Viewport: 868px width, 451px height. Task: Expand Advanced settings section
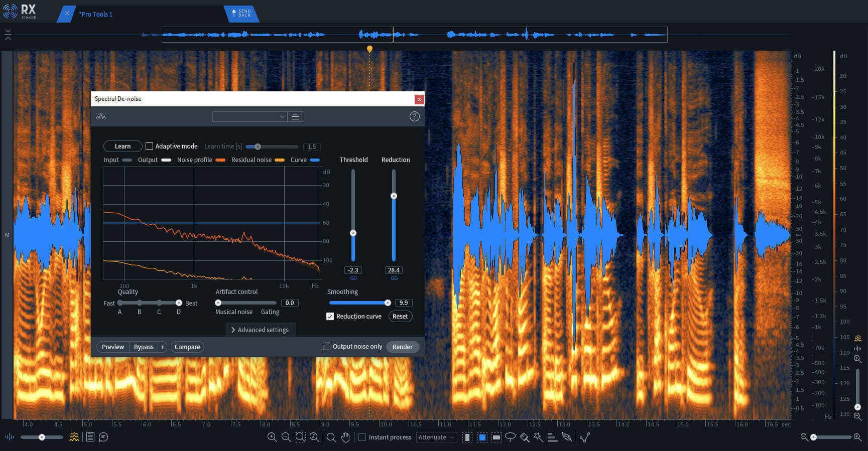pyautogui.click(x=260, y=330)
